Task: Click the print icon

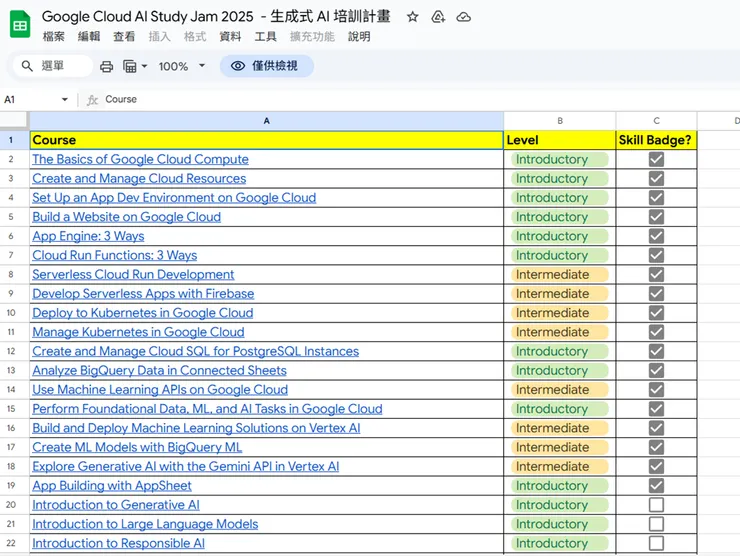Action: [106, 67]
